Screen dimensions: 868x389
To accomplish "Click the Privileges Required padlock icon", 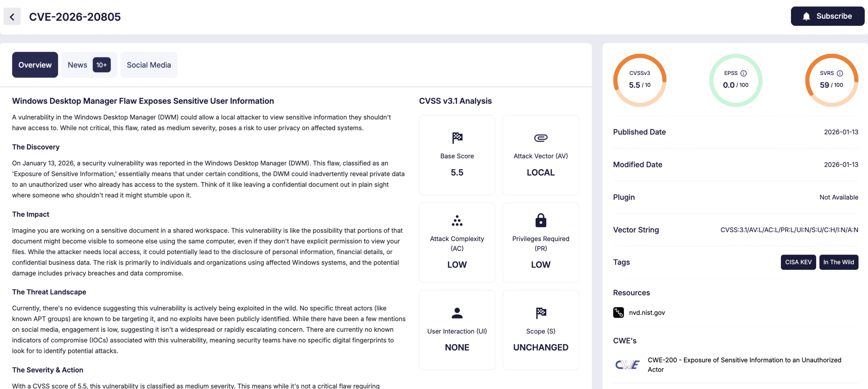I will pyautogui.click(x=541, y=220).
